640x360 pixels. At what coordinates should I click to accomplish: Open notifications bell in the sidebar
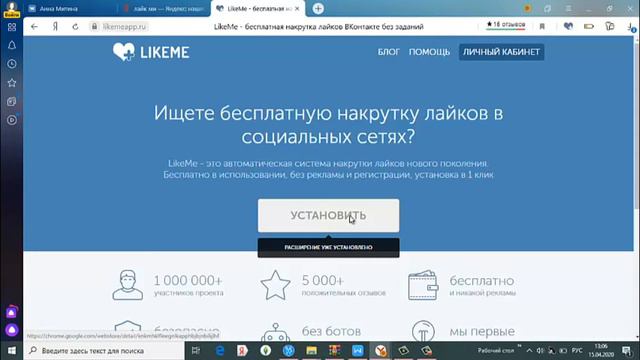pos(12,45)
